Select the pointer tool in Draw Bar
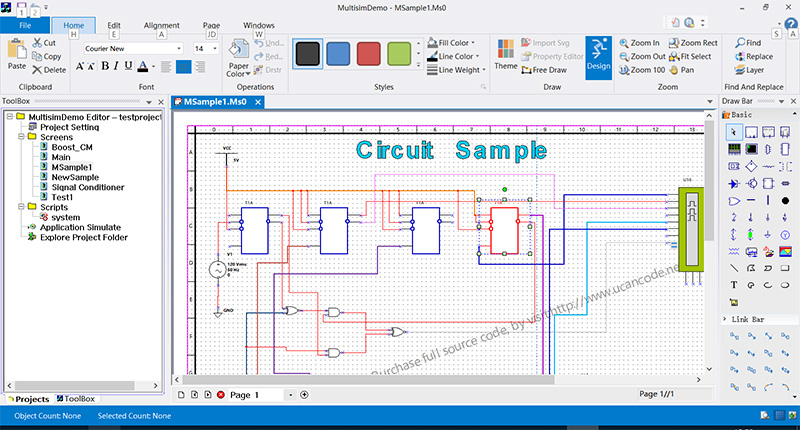The image size is (800, 430). click(x=734, y=133)
